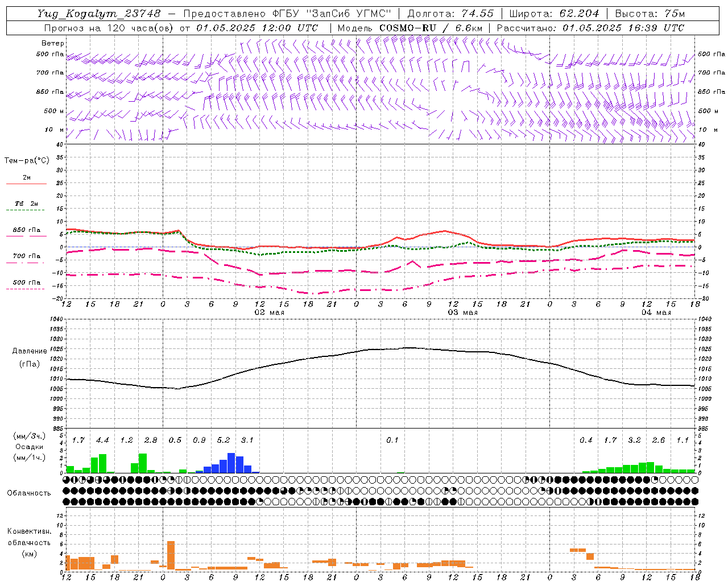Click the tallest orange convective cloud bar
This screenshot has height=582, width=728.
(171, 556)
